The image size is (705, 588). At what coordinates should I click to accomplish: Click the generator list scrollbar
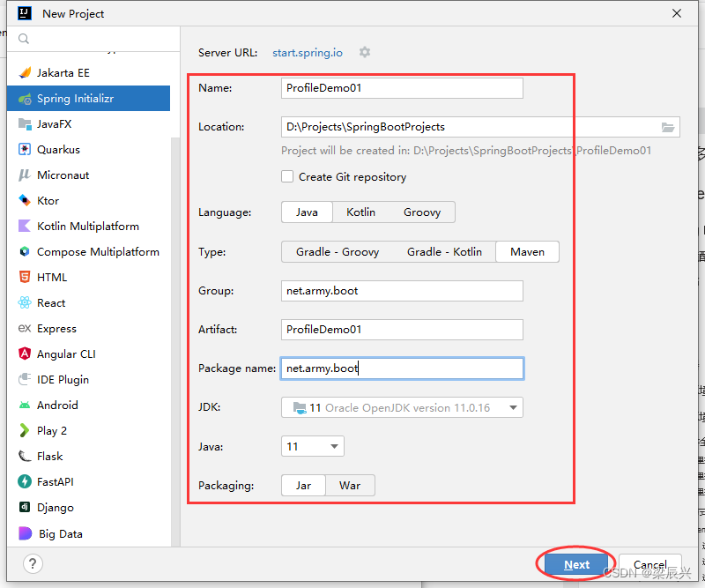(x=175, y=342)
